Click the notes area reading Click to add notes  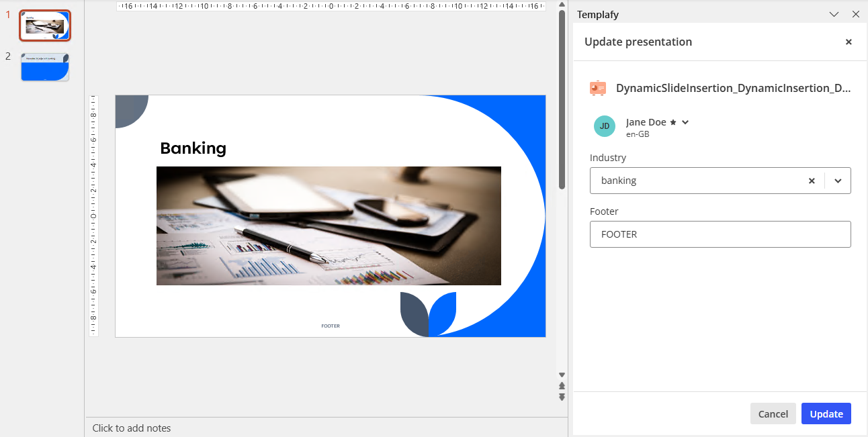(x=132, y=428)
